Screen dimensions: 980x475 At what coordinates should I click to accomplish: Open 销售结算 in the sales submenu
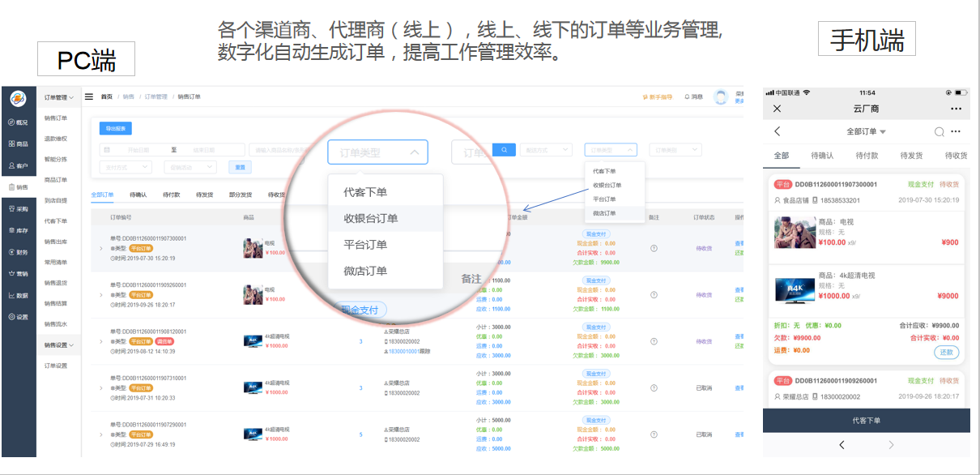coord(56,303)
